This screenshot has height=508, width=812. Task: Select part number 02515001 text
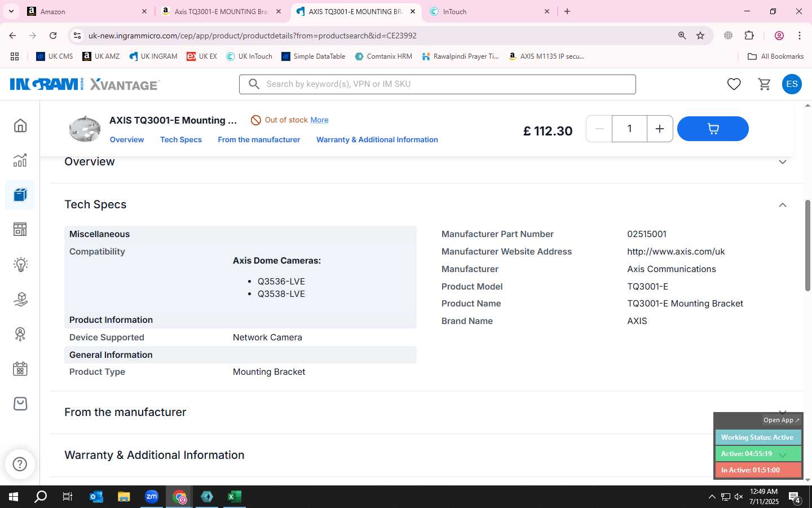click(647, 234)
